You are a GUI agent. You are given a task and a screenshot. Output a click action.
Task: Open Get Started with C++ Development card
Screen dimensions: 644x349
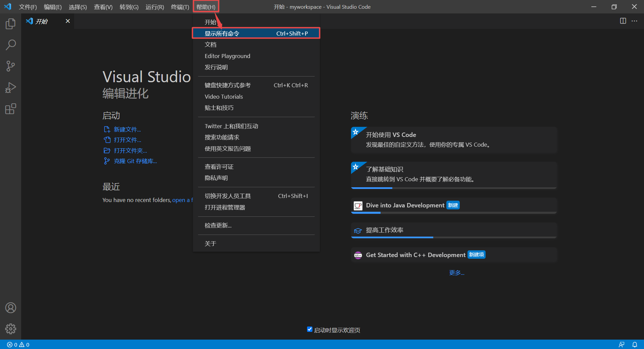click(x=454, y=255)
